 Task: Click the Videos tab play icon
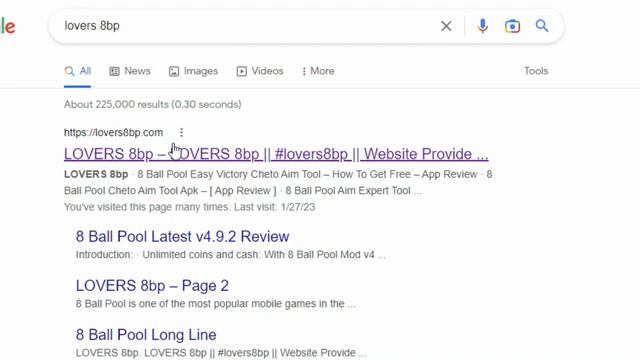pos(242,71)
